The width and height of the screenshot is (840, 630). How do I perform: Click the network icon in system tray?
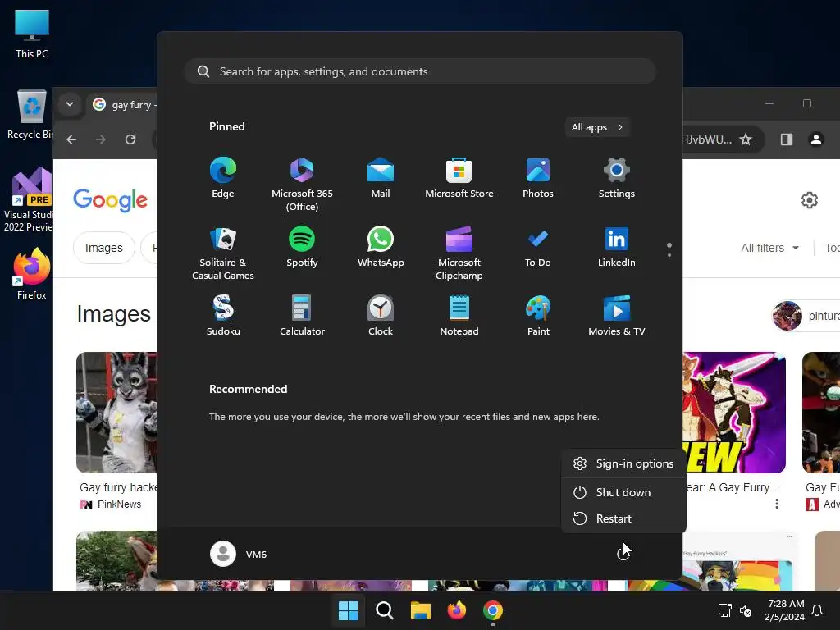(724, 610)
